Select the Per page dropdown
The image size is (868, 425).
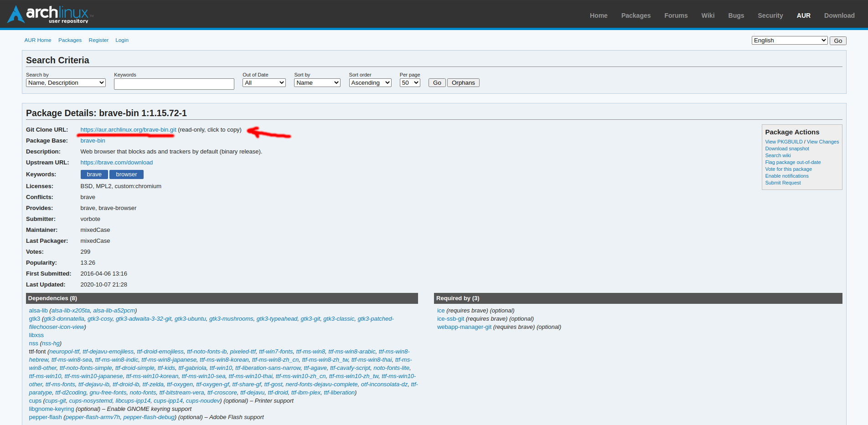pyautogui.click(x=409, y=83)
